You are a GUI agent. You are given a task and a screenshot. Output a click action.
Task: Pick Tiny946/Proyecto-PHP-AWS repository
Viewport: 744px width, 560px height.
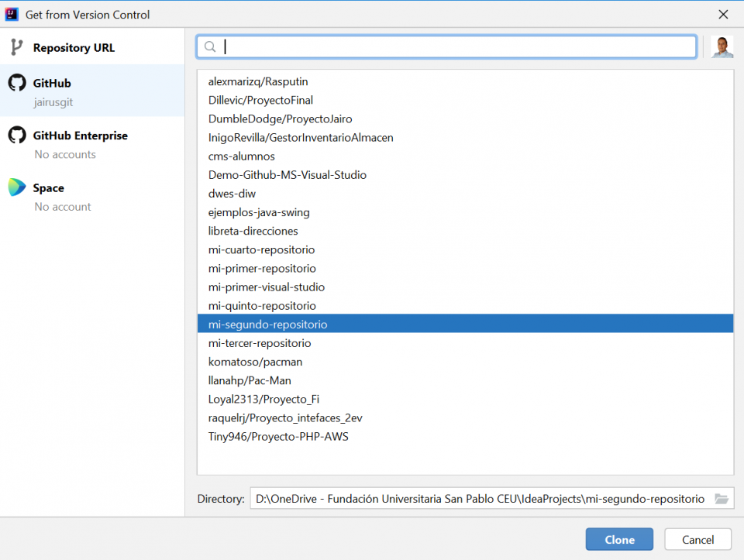tap(466, 437)
